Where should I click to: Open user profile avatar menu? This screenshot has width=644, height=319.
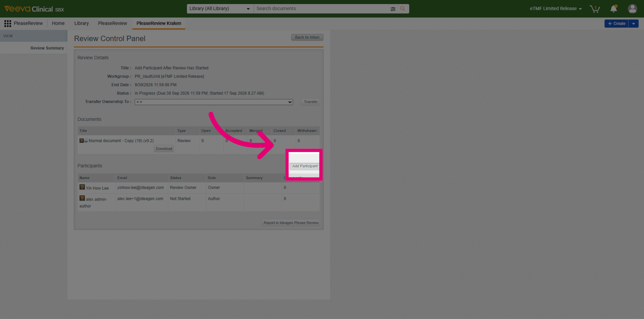point(632,9)
